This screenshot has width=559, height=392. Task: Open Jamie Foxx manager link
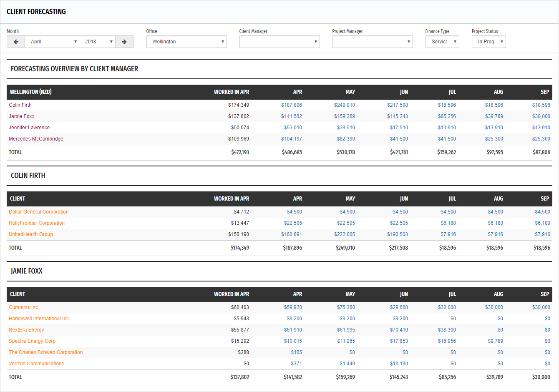22,116
